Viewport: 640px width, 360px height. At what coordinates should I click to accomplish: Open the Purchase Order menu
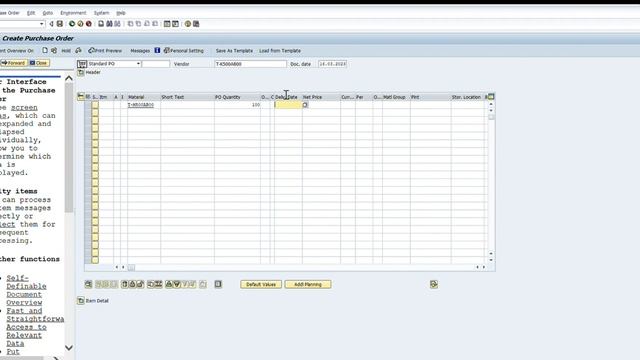click(10, 13)
